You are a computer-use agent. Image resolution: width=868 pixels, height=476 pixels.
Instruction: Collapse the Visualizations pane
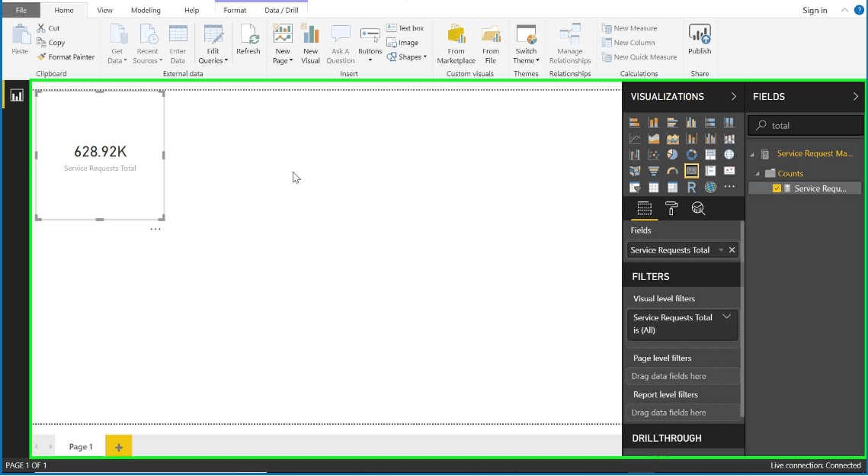click(733, 96)
